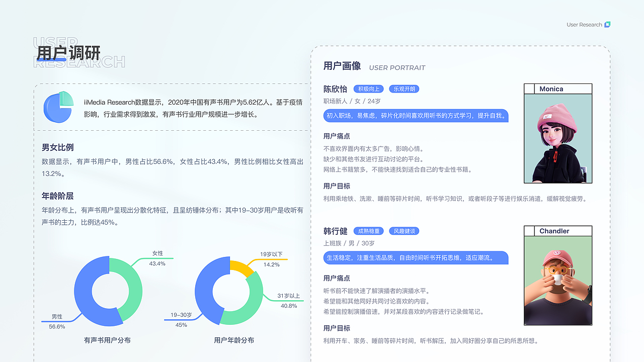Image resolution: width=644 pixels, height=362 pixels.
Task: Click the 风趣健谈 tag
Action: (x=404, y=231)
